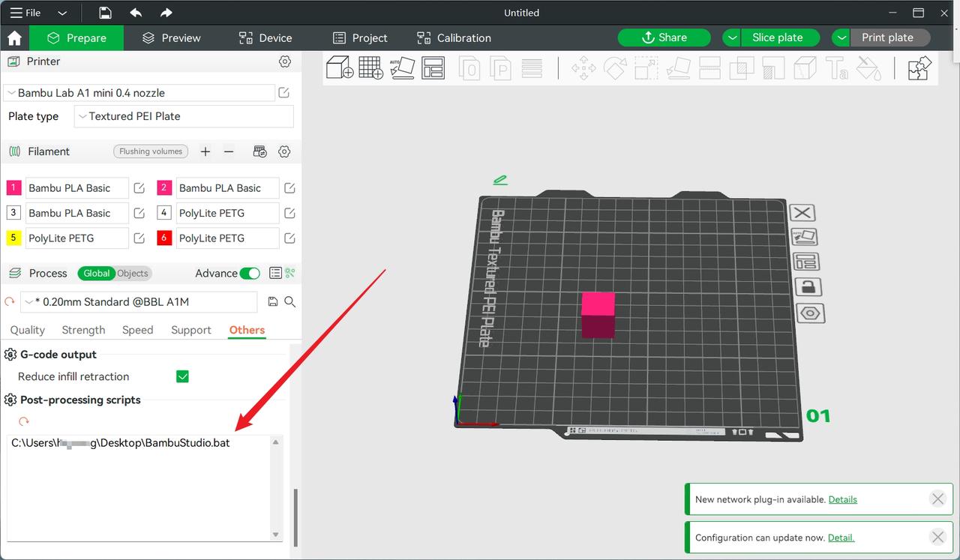
Task: Click the Home icon
Action: point(14,38)
